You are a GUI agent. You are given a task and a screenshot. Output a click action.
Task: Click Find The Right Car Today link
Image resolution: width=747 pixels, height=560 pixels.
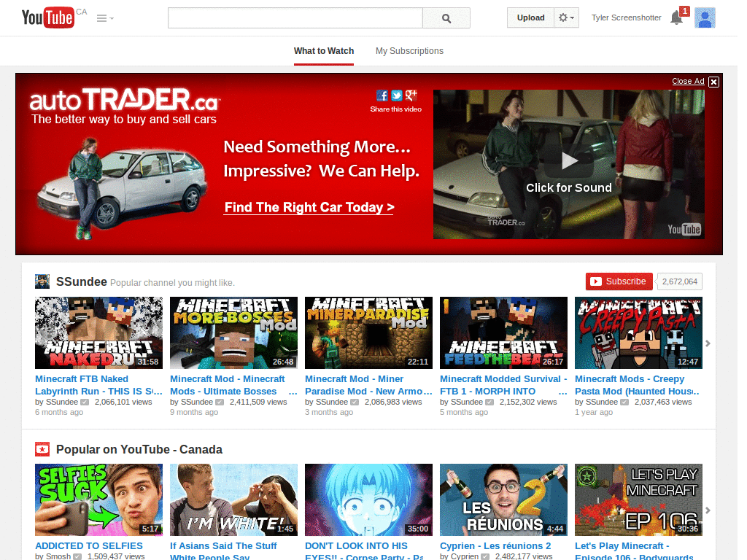309,208
